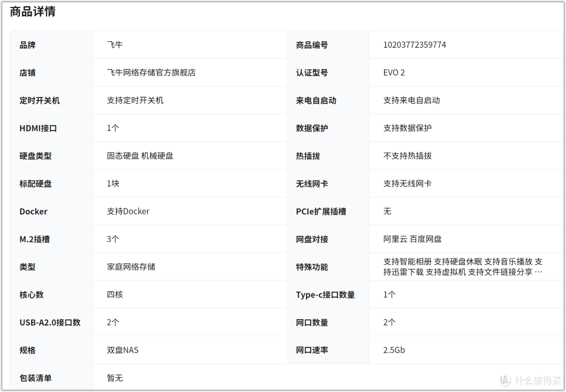The width and height of the screenshot is (566, 392).
Task: Click the 特殊功能 label
Action: click(312, 267)
